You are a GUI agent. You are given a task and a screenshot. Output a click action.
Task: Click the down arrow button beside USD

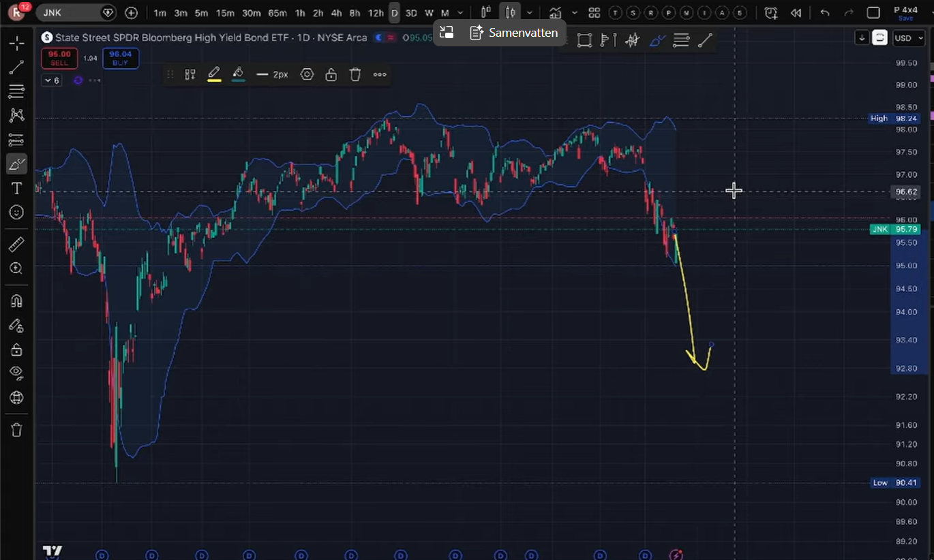[862, 38]
